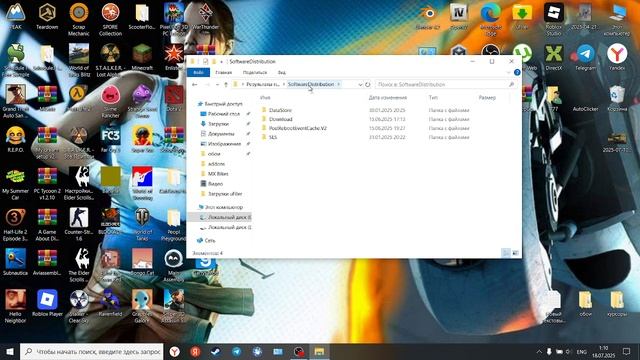Open File Explorer taskbar button

click(319, 351)
